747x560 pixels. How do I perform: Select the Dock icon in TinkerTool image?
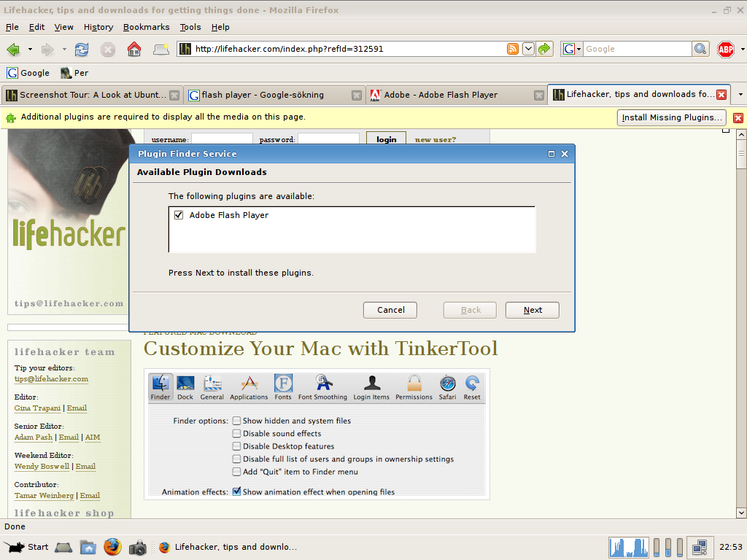pyautogui.click(x=185, y=387)
